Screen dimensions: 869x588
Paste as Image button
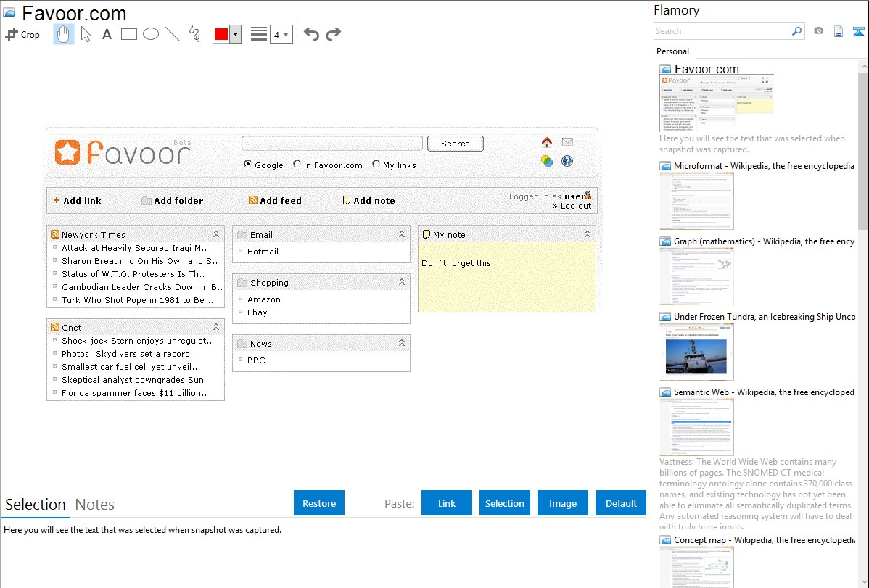[x=562, y=503]
